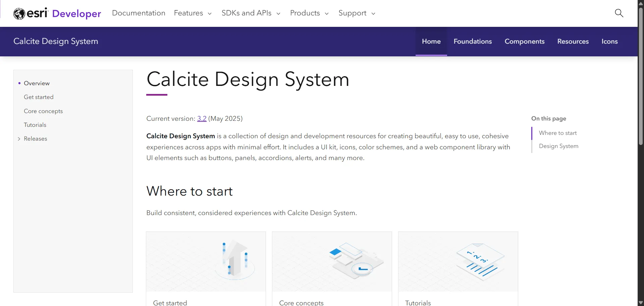The height and width of the screenshot is (306, 644).
Task: Click the scrollbar up arrow
Action: point(641,3)
